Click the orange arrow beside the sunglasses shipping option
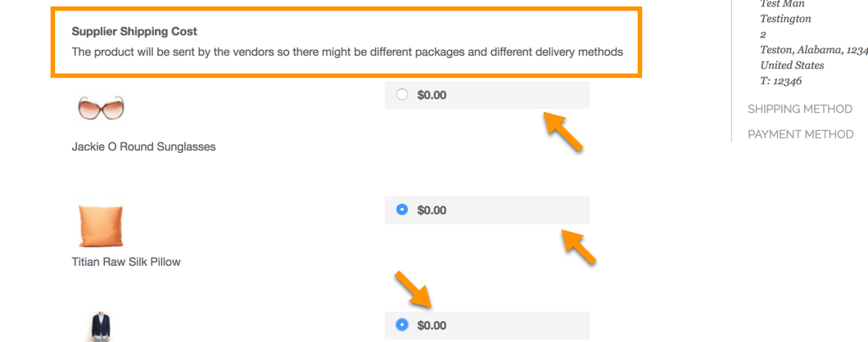 563,132
